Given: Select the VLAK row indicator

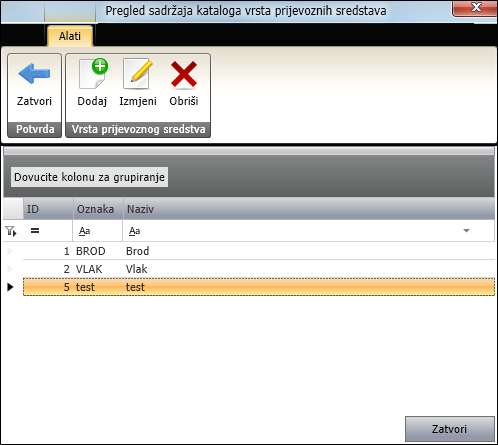Looking at the screenshot, I should pyautogui.click(x=10, y=269).
